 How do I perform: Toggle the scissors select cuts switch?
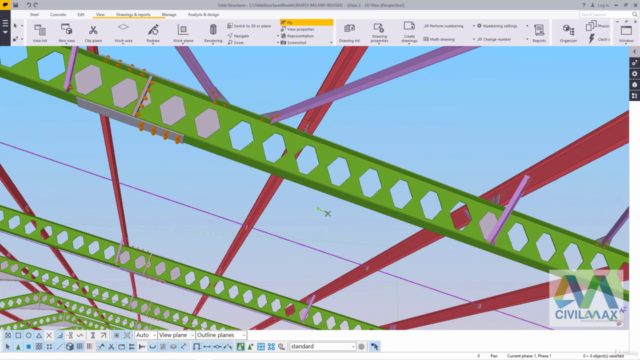111,347
